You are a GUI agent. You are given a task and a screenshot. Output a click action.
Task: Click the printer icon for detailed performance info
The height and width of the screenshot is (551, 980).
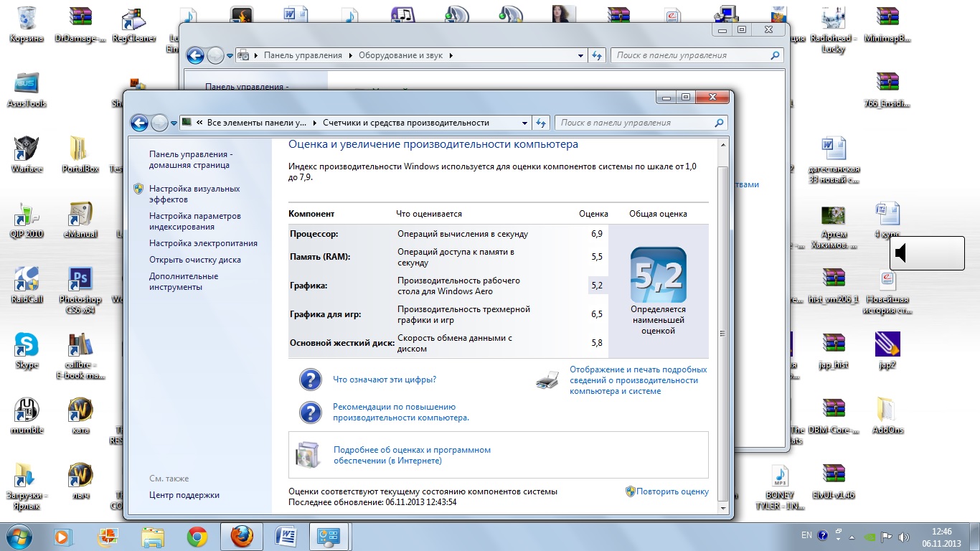tap(547, 380)
